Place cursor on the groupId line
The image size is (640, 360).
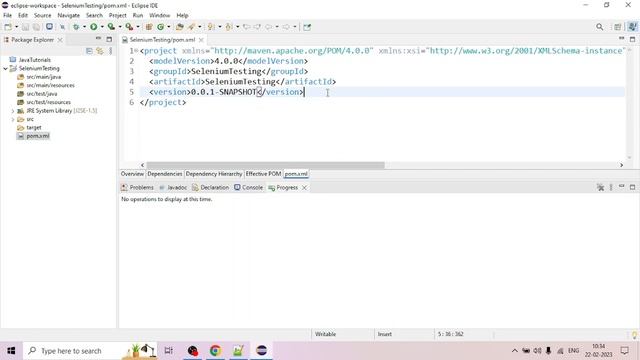click(229, 71)
